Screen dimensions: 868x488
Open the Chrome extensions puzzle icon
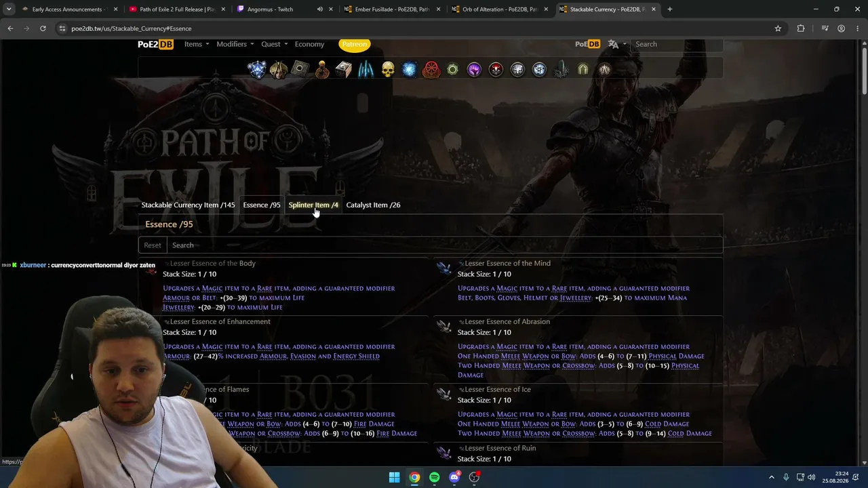point(801,28)
